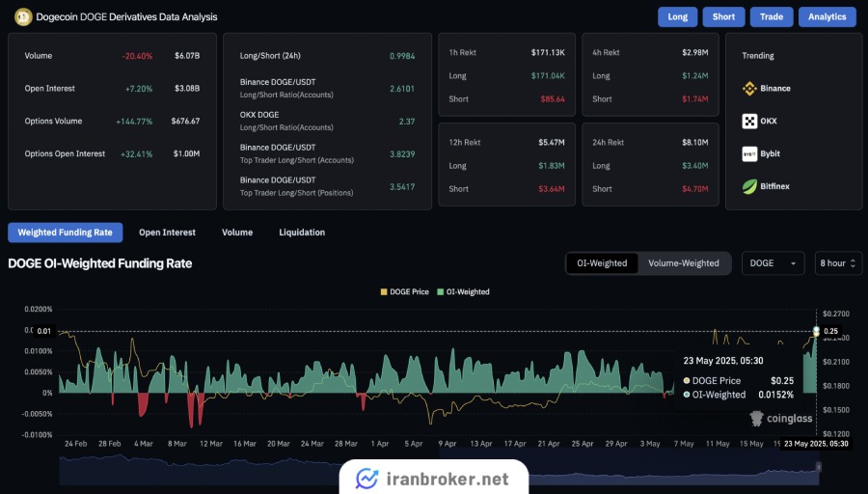Click the Long button
This screenshot has height=494, width=868.
pyautogui.click(x=678, y=16)
